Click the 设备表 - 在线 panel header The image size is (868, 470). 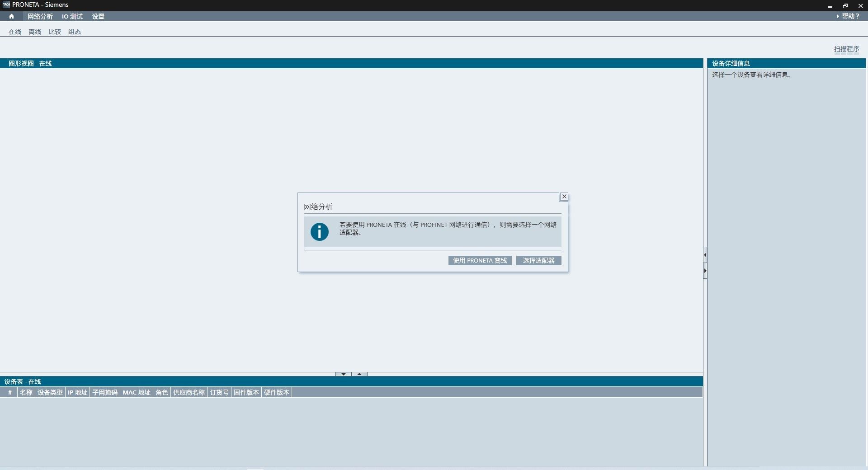(x=351, y=381)
